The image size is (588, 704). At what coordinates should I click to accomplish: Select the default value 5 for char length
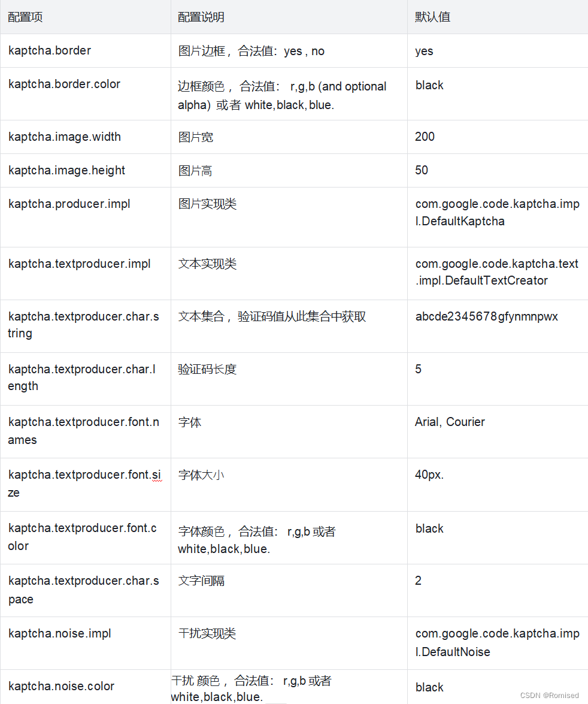[x=417, y=369]
